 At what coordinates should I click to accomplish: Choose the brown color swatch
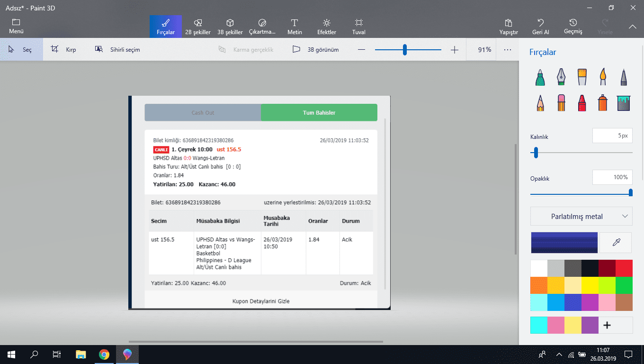pos(624,302)
